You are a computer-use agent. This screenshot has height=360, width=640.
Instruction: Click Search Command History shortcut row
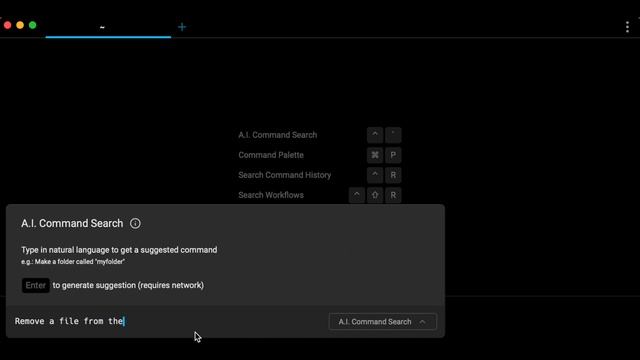(x=320, y=175)
